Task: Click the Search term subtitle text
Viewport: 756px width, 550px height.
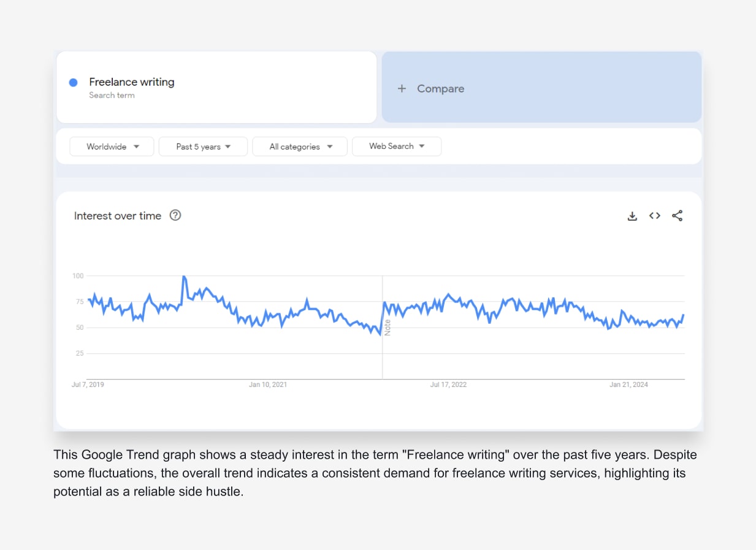Action: tap(112, 95)
